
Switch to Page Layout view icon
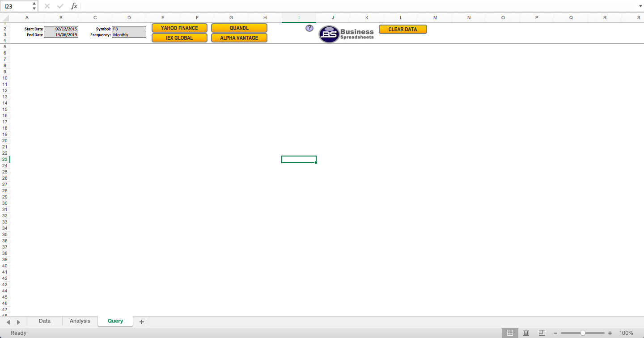pos(526,333)
